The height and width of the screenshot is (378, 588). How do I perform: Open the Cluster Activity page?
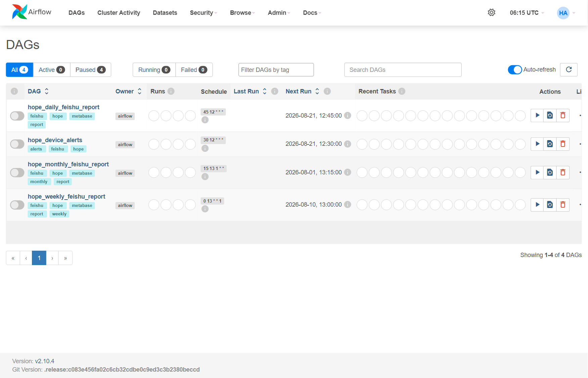coord(119,13)
